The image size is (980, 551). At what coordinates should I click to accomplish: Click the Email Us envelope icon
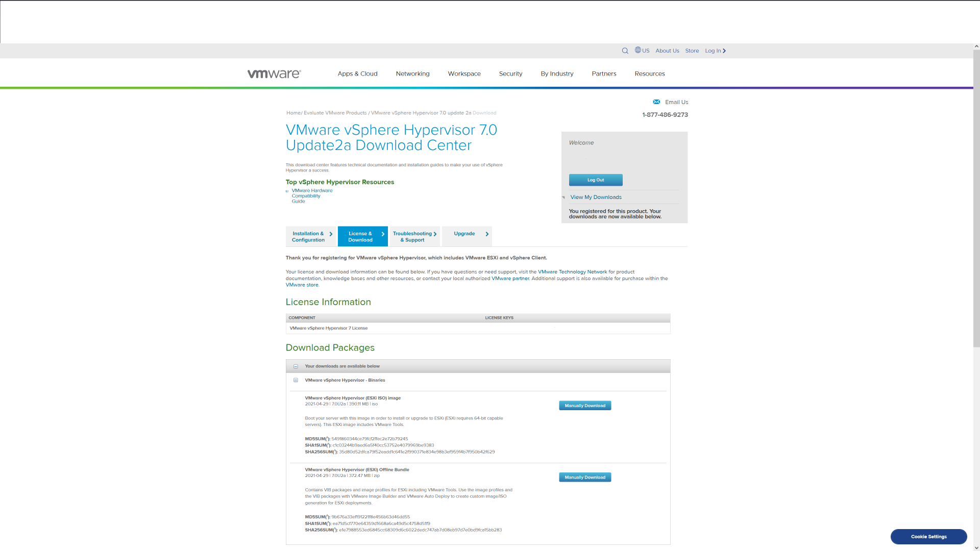coord(656,102)
